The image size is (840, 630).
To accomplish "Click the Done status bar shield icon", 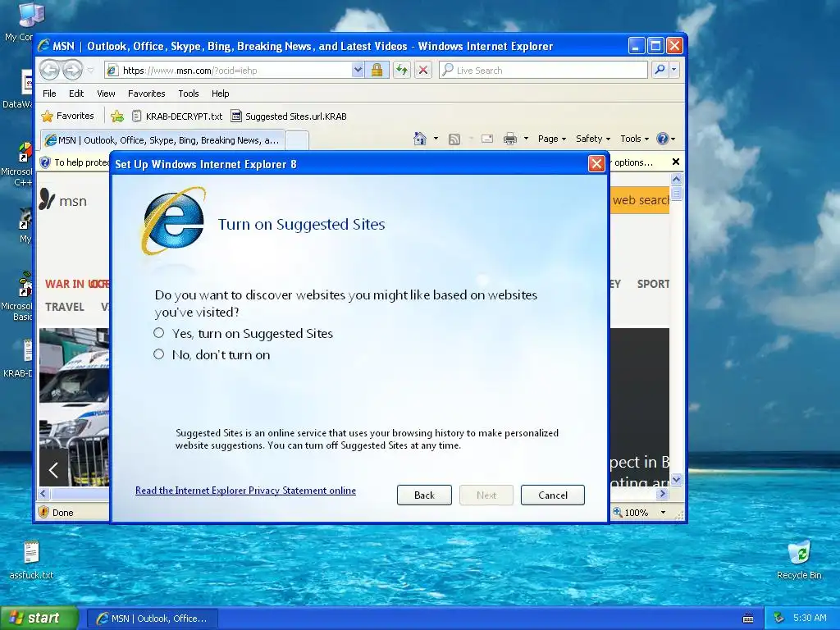I will tap(44, 512).
